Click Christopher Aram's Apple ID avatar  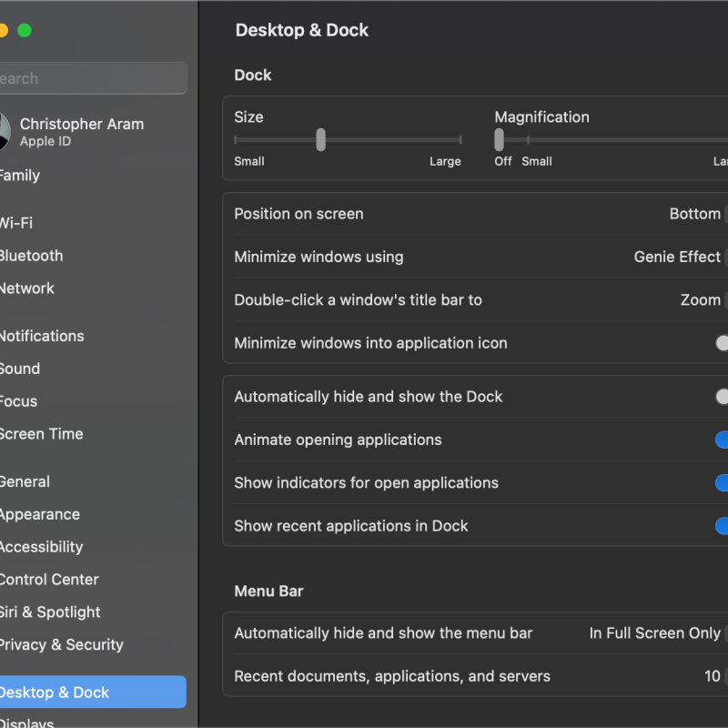(3, 132)
